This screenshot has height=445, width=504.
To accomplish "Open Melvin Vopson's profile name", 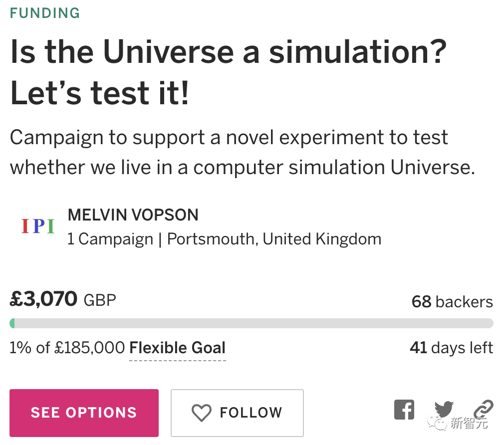I will pyautogui.click(x=133, y=215).
